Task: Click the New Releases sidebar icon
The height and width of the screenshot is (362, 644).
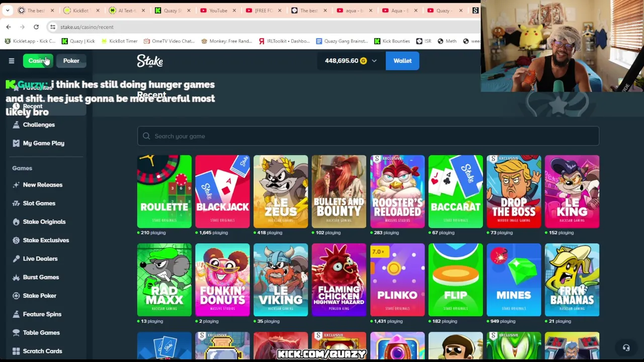Action: click(x=16, y=185)
